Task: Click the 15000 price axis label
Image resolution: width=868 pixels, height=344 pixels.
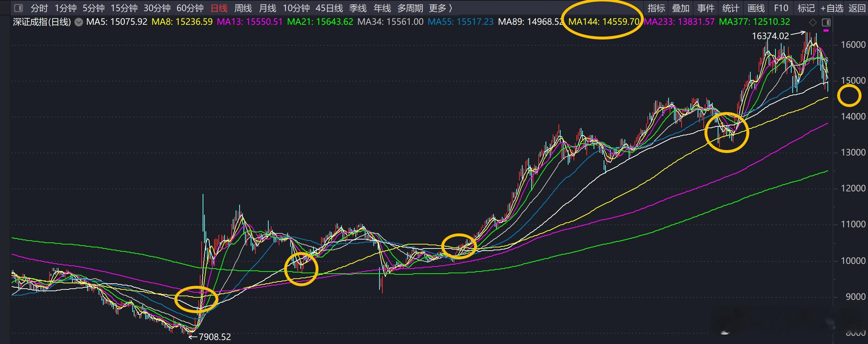Action: click(x=853, y=80)
